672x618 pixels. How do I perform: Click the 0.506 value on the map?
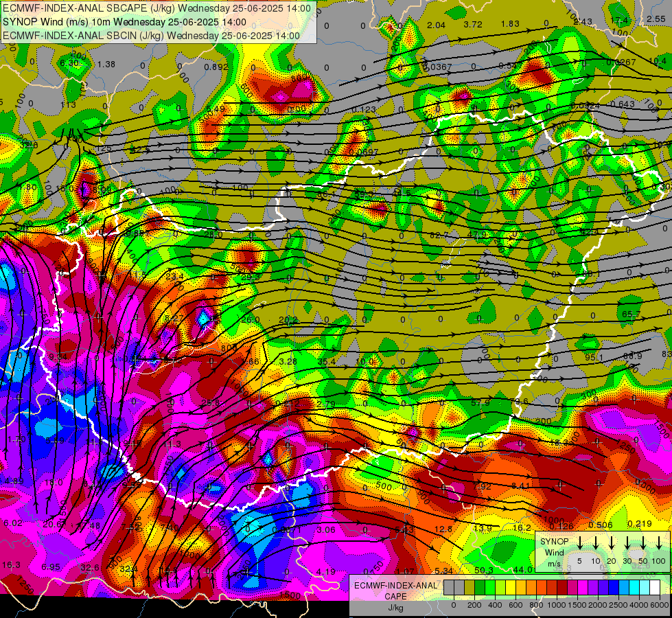[601, 525]
